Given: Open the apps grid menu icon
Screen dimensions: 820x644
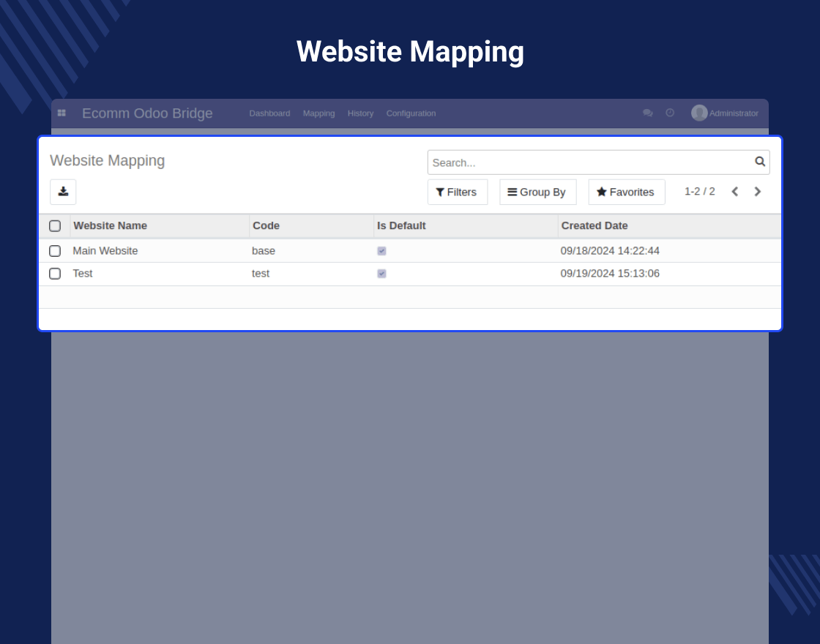Looking at the screenshot, I should (61, 113).
